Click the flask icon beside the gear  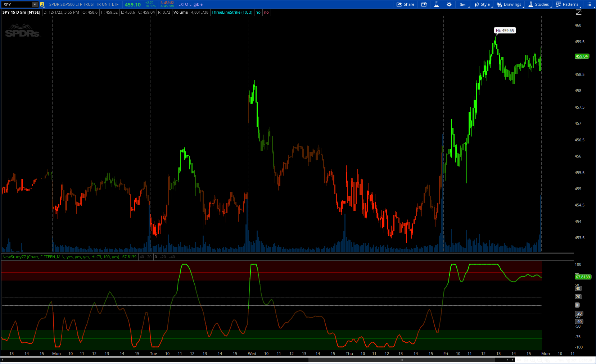436,4
